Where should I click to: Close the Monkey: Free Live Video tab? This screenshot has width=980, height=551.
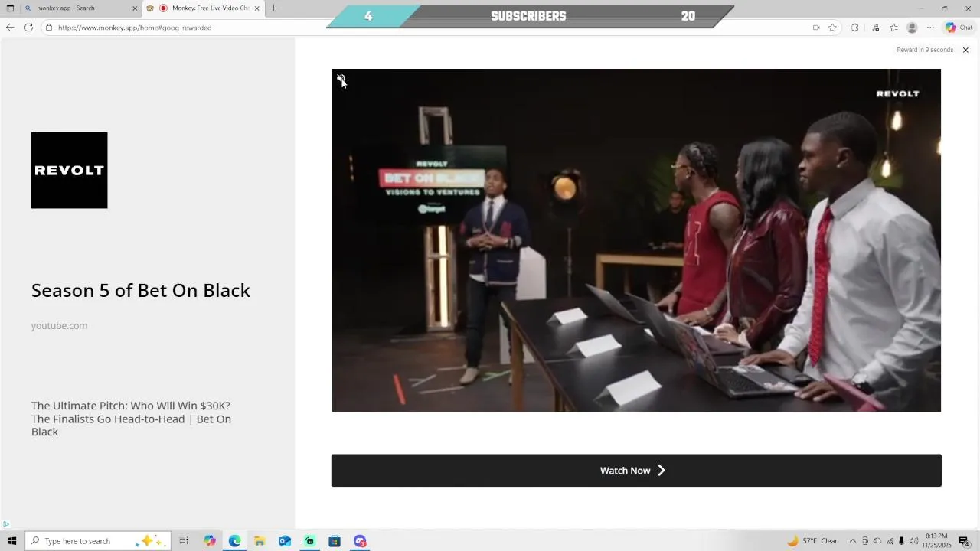click(x=256, y=8)
